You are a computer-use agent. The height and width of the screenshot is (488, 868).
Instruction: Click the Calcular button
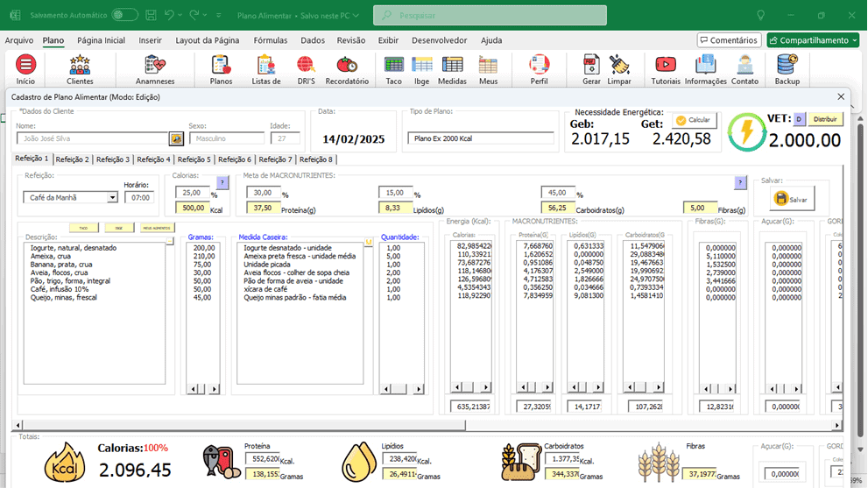point(694,120)
